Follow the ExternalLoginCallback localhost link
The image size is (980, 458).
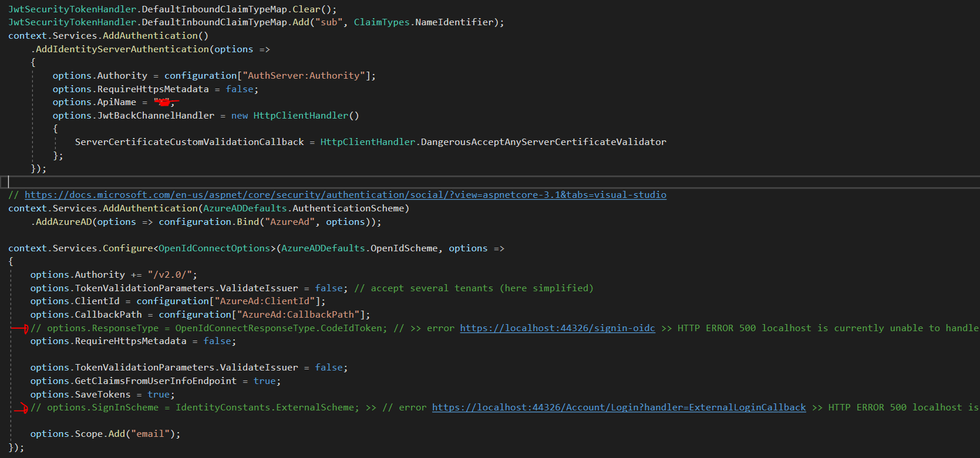point(618,408)
